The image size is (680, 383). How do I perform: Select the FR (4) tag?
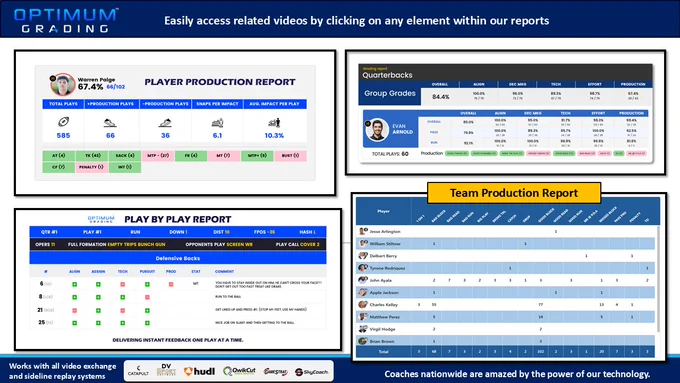tap(191, 155)
